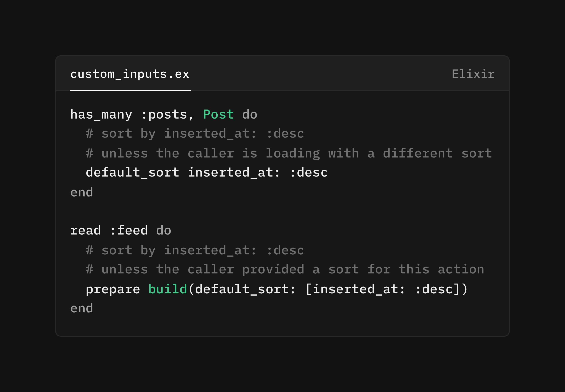Click the first end keyword
The image size is (565, 392).
82,192
